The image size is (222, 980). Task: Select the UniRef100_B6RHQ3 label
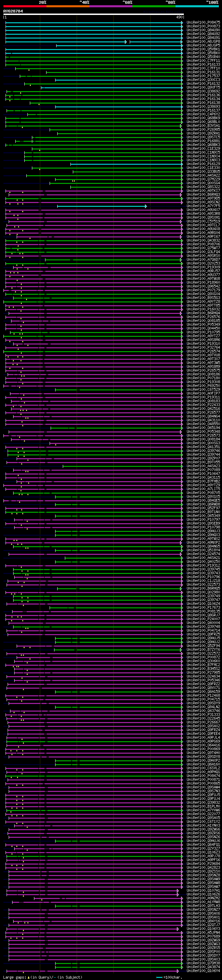click(203, 195)
